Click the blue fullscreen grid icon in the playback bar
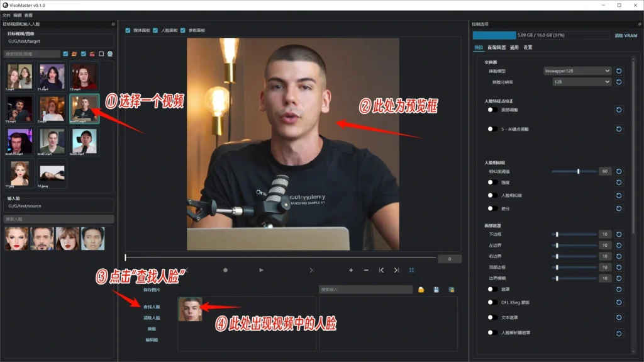The width and height of the screenshot is (644, 362). pyautogui.click(x=412, y=270)
